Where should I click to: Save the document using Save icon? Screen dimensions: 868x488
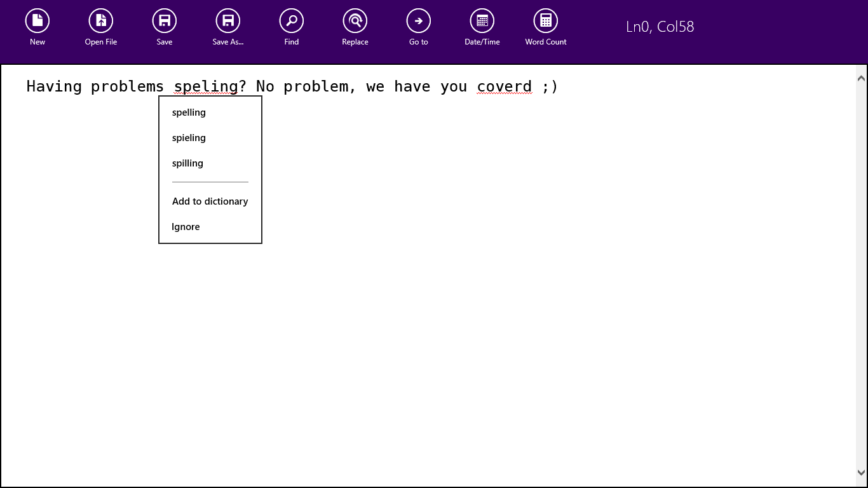coord(165,21)
